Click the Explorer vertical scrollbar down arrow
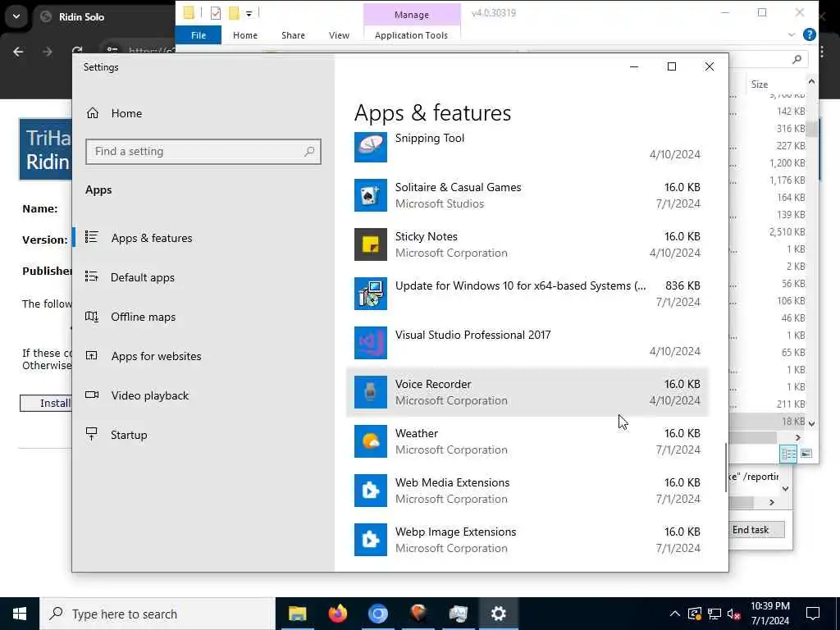840x630 pixels. [x=811, y=423]
